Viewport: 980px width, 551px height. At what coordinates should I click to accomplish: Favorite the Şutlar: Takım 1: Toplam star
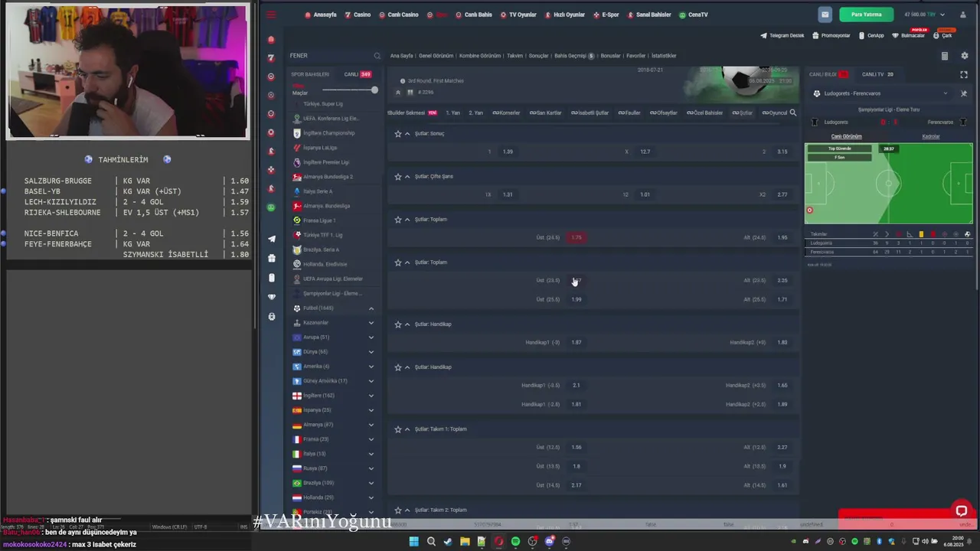click(398, 429)
